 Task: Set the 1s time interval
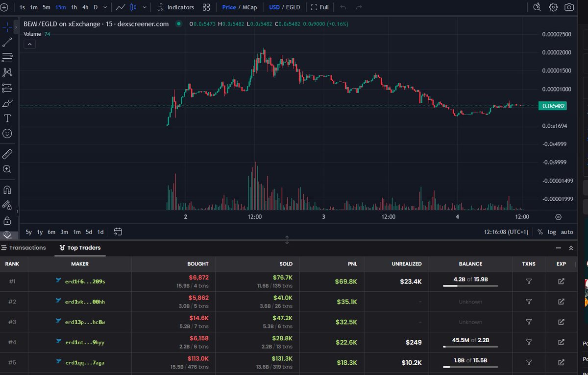(x=22, y=7)
